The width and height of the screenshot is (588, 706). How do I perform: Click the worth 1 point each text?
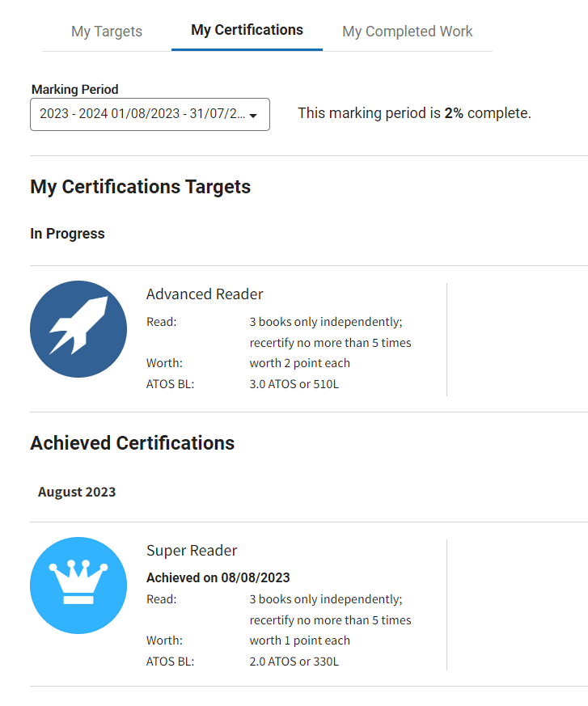pyautogui.click(x=299, y=640)
